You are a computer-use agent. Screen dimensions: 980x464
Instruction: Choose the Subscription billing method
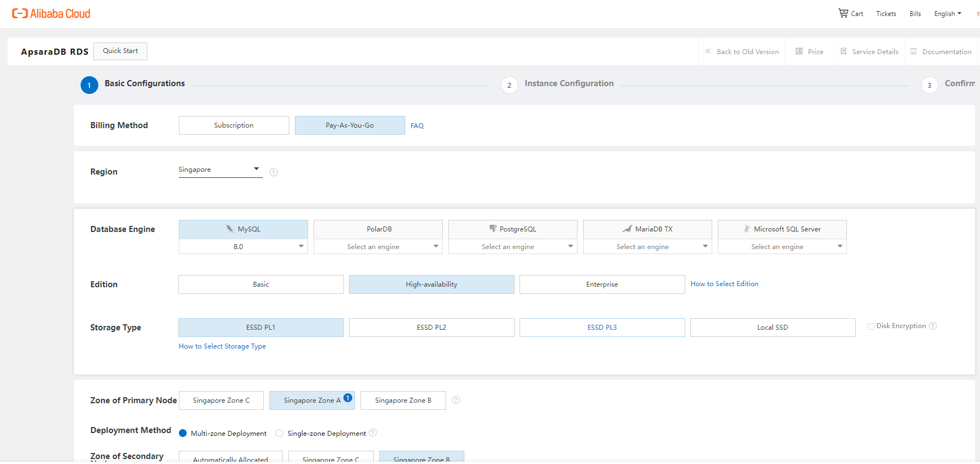[x=234, y=125]
